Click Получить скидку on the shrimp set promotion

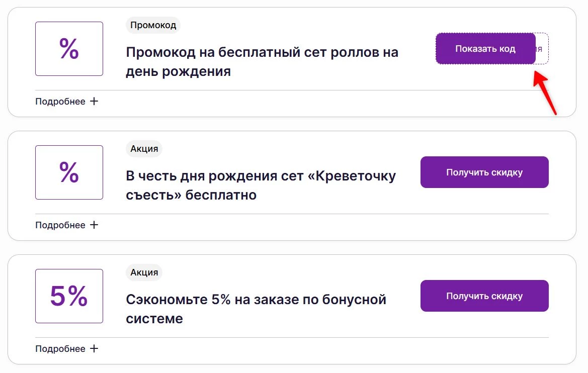[x=484, y=172]
